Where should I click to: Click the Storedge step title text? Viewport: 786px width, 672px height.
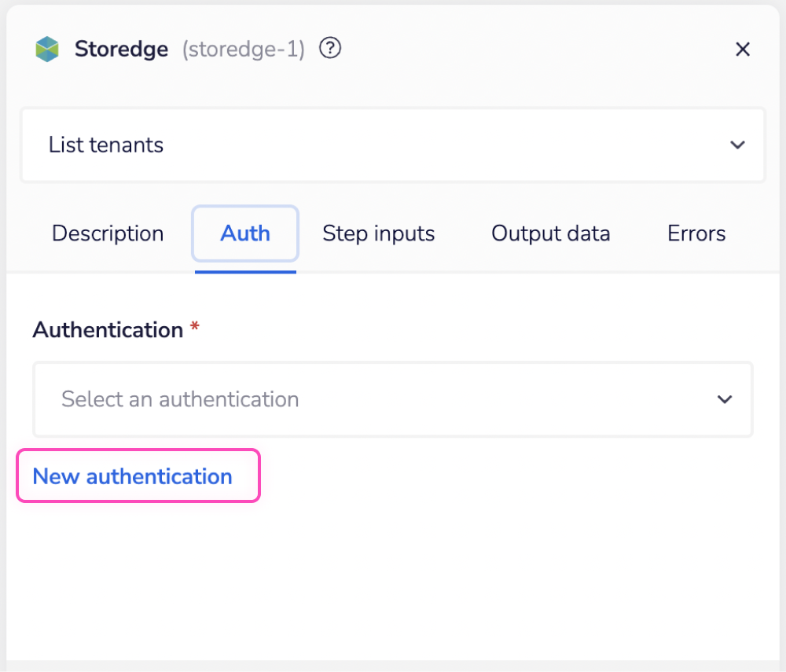pos(121,49)
